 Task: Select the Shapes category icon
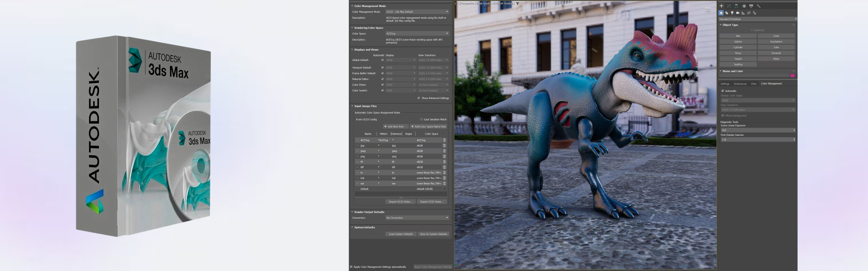[x=726, y=13]
